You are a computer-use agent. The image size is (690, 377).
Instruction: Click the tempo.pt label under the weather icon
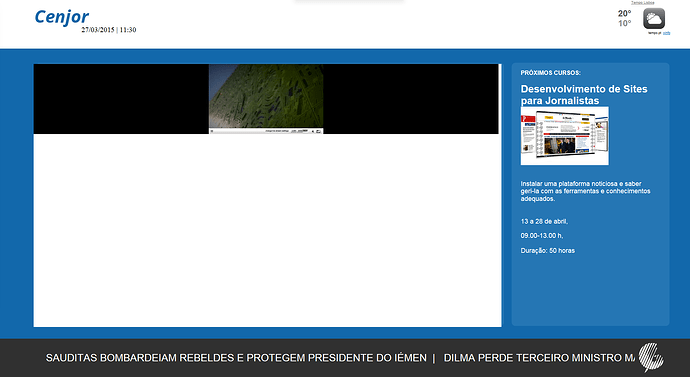654,33
